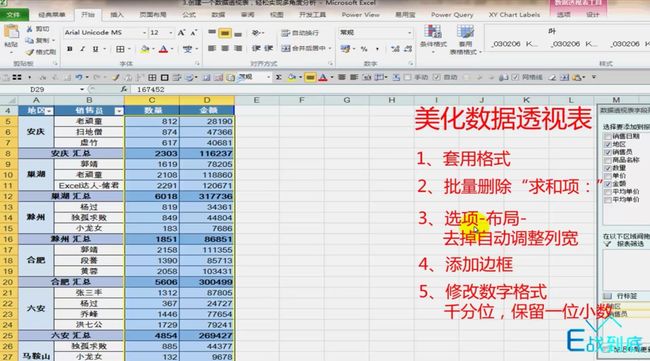Expand the font color dropdown arrow
Viewport: 650px width, 361px height.
(172, 49)
